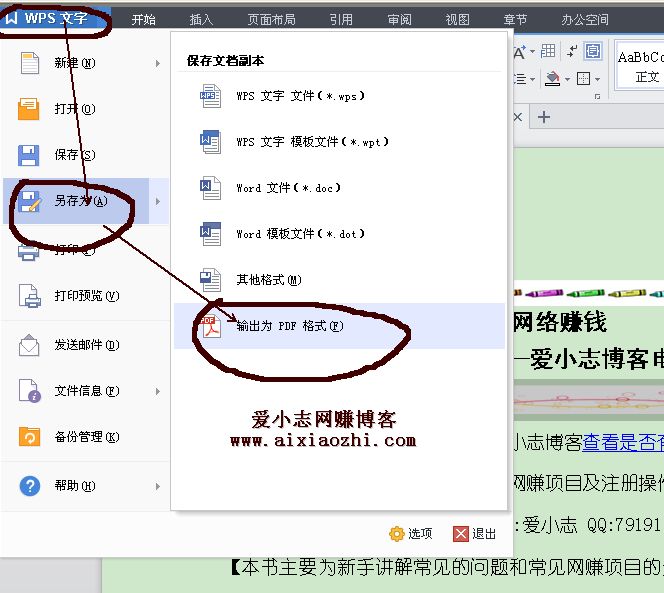The image size is (664, 593).
Task: Close the current document tab
Action: pyautogui.click(x=518, y=117)
